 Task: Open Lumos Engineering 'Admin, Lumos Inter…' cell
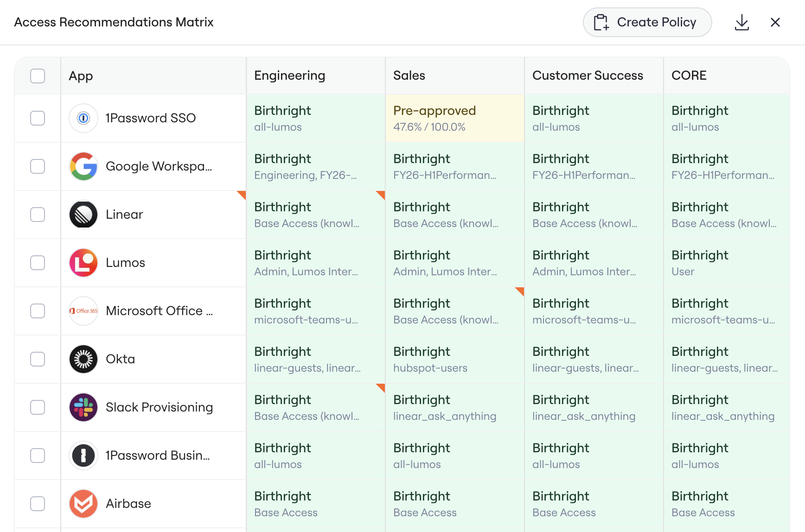[316, 263]
